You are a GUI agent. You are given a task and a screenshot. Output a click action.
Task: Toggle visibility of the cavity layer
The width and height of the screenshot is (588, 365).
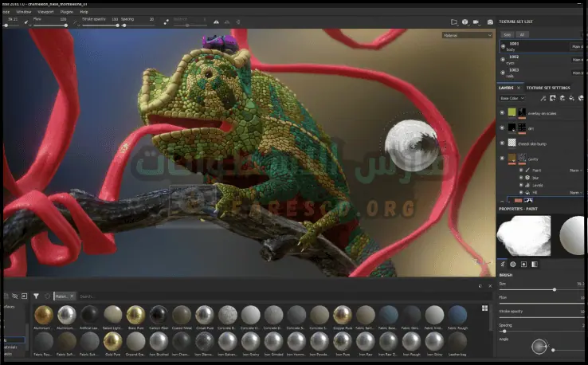[x=502, y=159]
